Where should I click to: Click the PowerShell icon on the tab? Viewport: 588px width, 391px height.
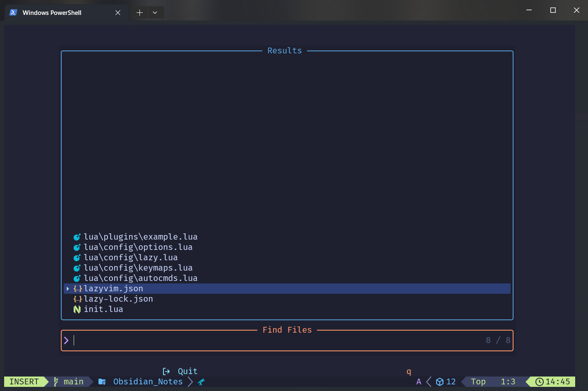coord(13,12)
